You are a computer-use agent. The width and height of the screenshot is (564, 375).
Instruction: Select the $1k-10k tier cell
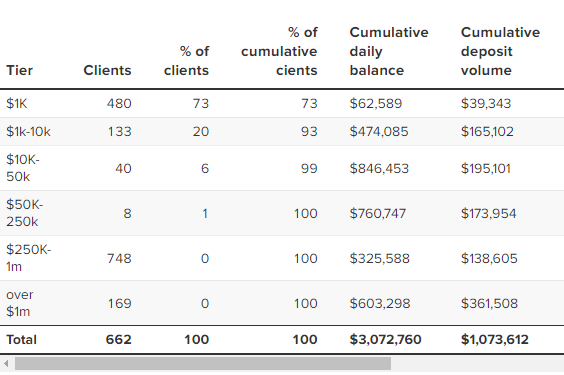coord(28,132)
